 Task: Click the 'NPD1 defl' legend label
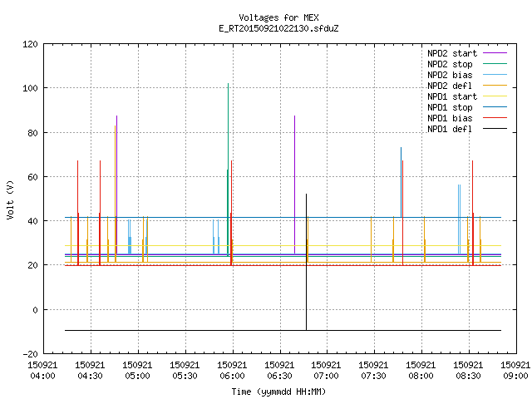click(x=450, y=130)
